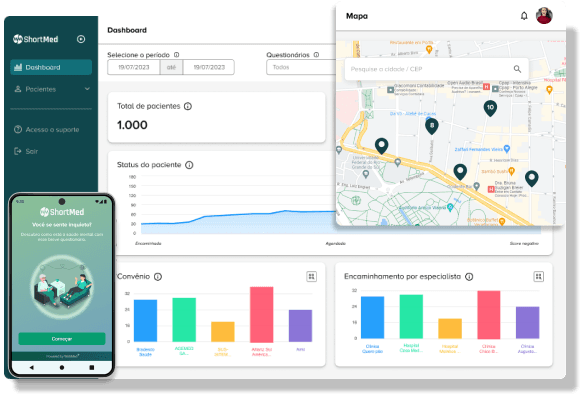Click the sidebar collapse circle icon
This screenshot has height=395, width=581.
point(81,39)
